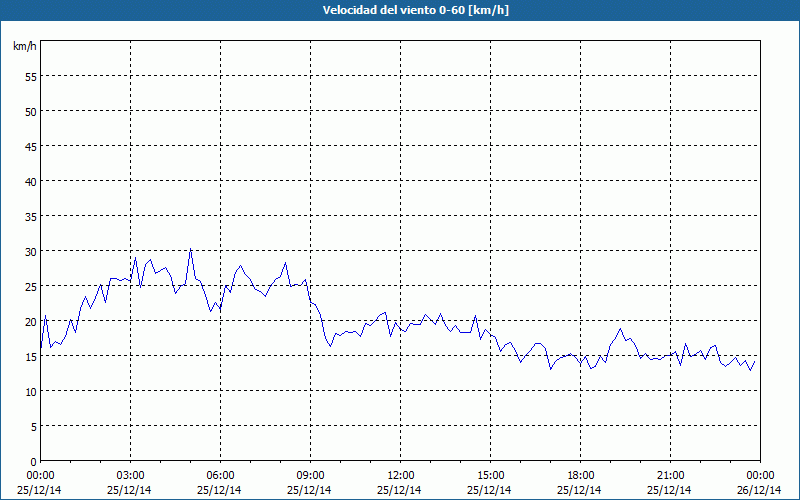Click the y-axis value 55
The width and height of the screenshot is (800, 500).
(31, 77)
